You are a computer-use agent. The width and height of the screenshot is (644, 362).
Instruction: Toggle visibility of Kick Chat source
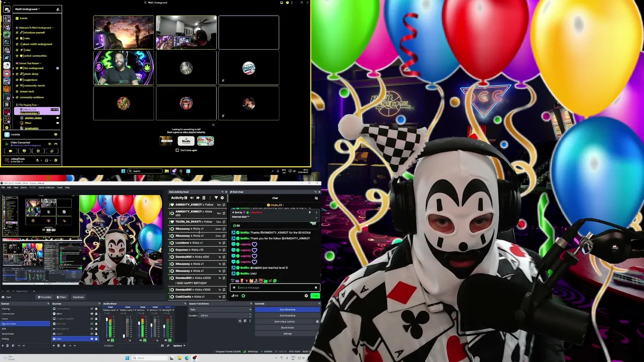92,324
